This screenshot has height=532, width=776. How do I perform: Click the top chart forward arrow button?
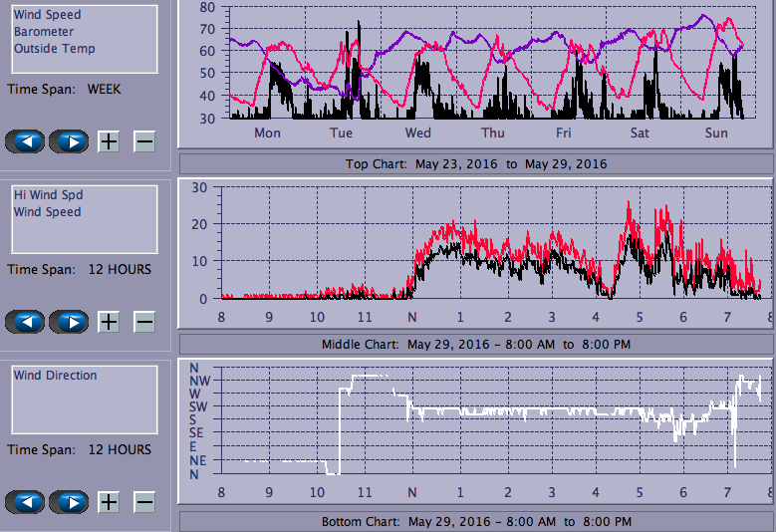[69, 141]
